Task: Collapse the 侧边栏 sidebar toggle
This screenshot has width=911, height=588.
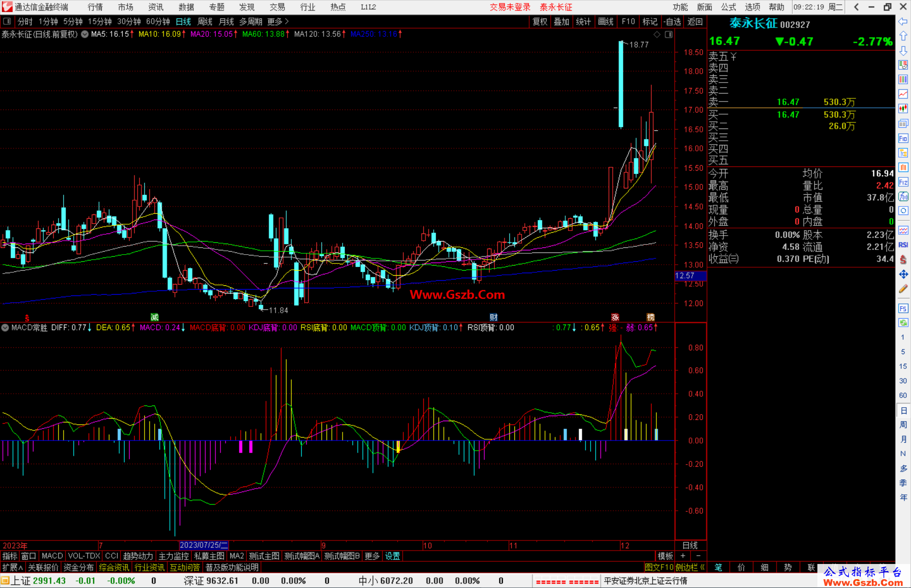Action: point(690,567)
